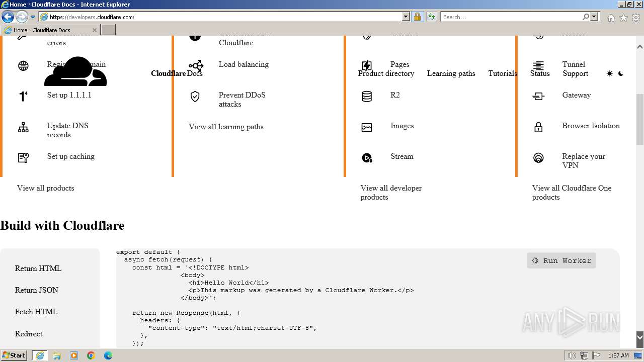Screen dimensions: 644x362
Task: Click the Update DNS records icon
Action: click(x=23, y=128)
